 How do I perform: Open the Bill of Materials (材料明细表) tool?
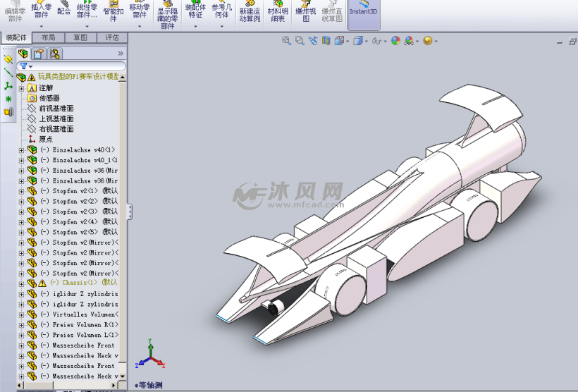[278, 11]
